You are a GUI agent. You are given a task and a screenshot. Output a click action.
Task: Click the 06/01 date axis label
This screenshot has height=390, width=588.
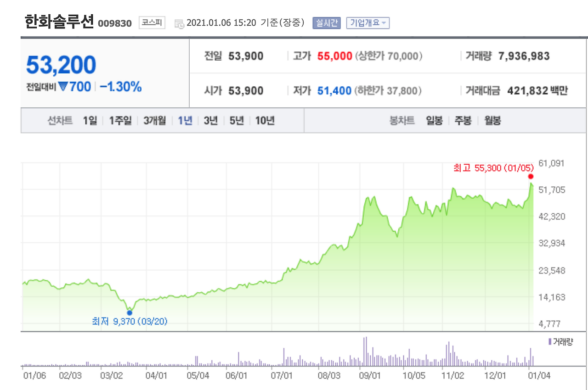237,375
